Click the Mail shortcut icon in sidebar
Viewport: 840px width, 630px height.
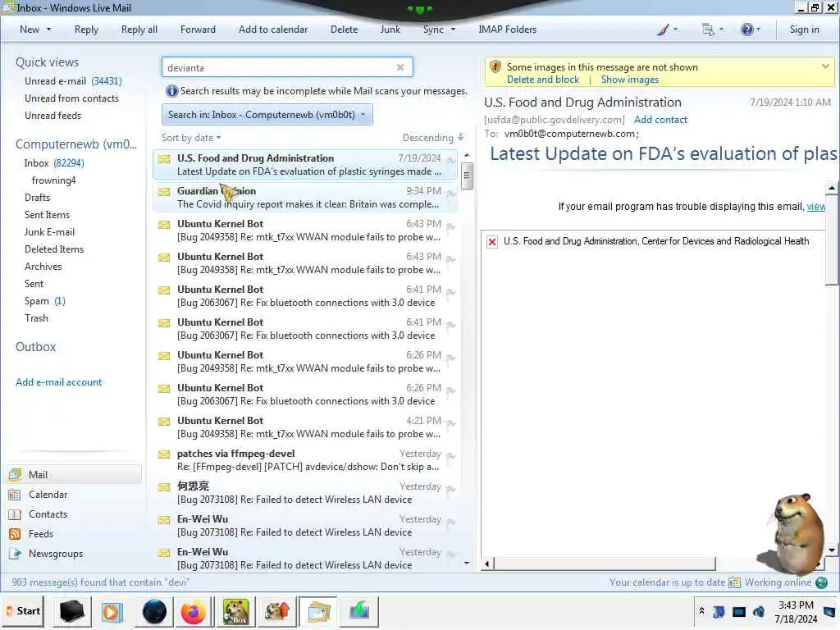pyautogui.click(x=15, y=475)
